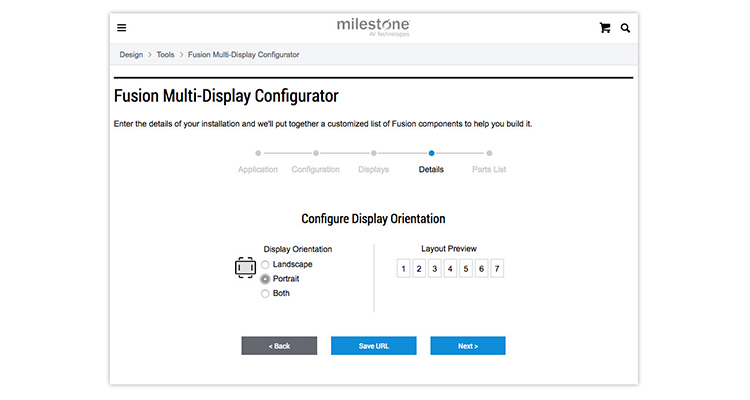The image size is (750, 400).
Task: Click the Configuration step dot
Action: 316,153
